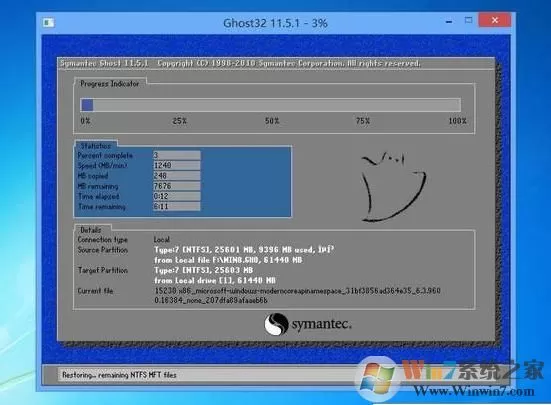
Task: Click the 'MB copied' label
Action: click(93, 176)
